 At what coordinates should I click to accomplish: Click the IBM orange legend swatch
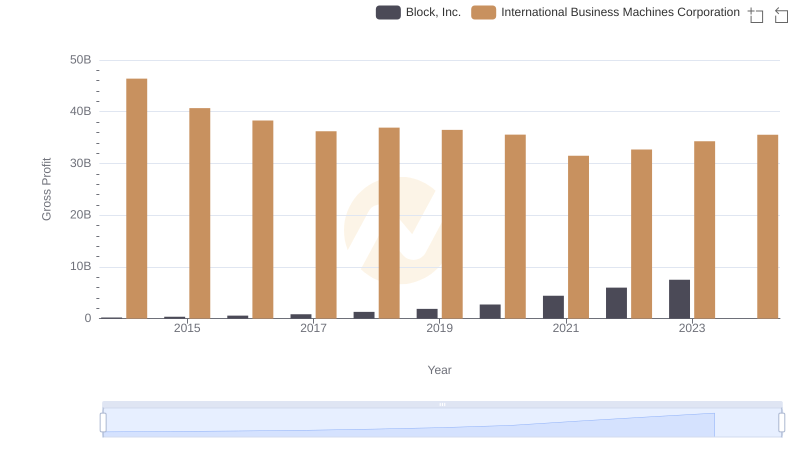pos(484,12)
